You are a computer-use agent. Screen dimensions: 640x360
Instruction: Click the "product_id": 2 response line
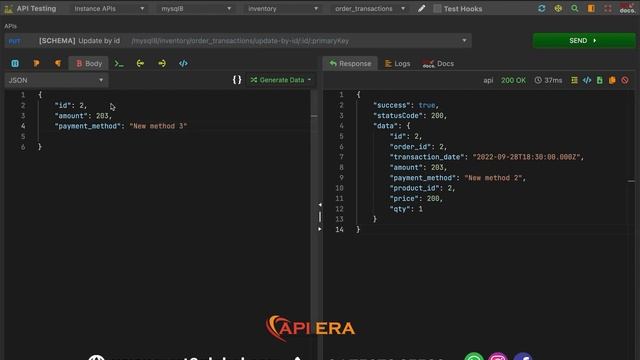click(x=422, y=188)
